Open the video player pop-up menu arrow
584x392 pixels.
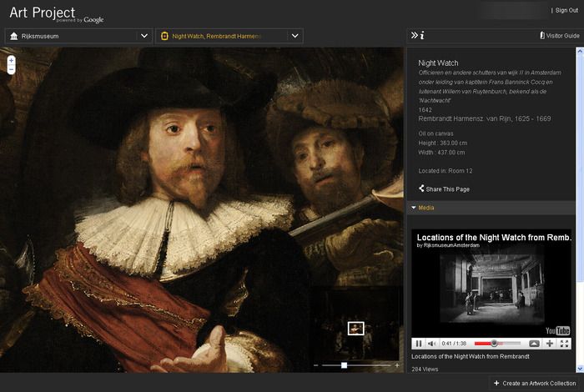click(x=534, y=344)
